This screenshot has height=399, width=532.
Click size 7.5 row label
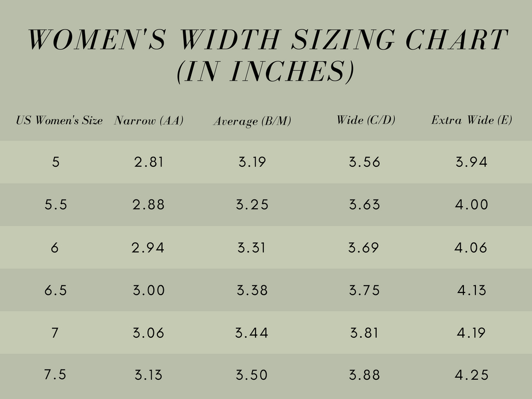(x=55, y=375)
